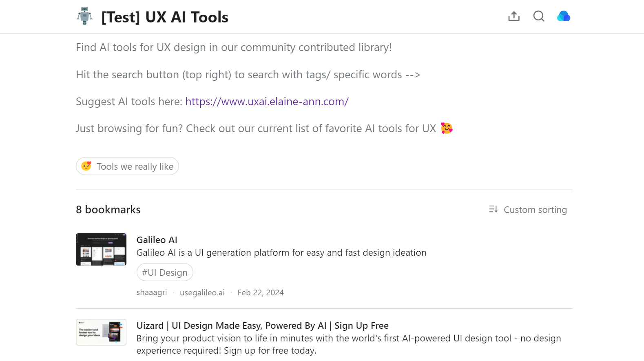The height and width of the screenshot is (361, 644).
Task: Click the Galileo AI screenshot thumbnail
Action: point(101,249)
